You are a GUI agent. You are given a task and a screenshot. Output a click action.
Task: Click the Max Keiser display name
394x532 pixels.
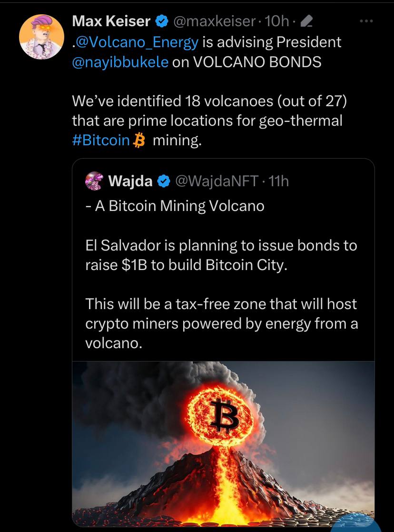click(x=111, y=21)
